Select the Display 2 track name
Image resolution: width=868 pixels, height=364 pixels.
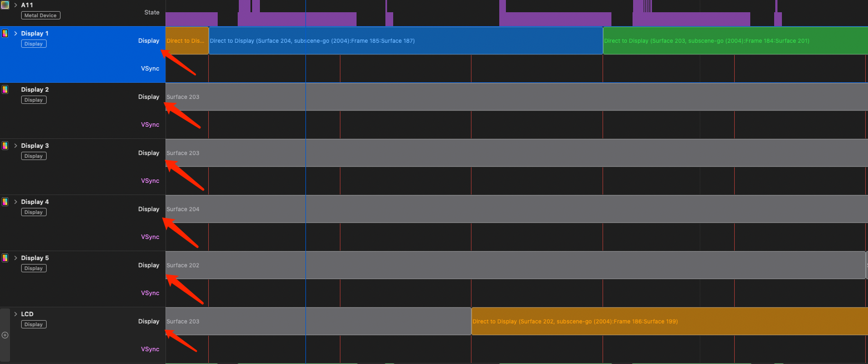(35, 89)
